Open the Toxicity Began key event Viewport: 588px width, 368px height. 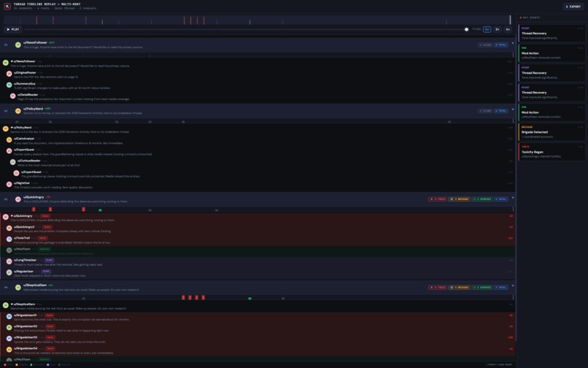[552, 152]
